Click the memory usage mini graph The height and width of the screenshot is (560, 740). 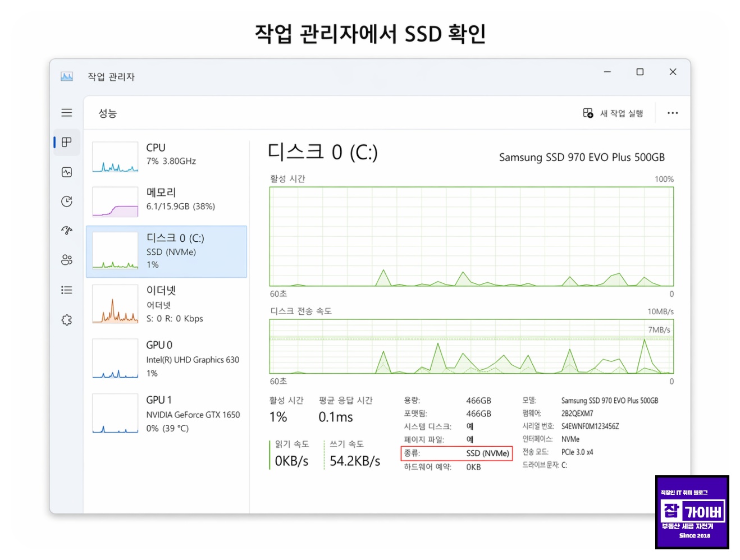coord(115,202)
